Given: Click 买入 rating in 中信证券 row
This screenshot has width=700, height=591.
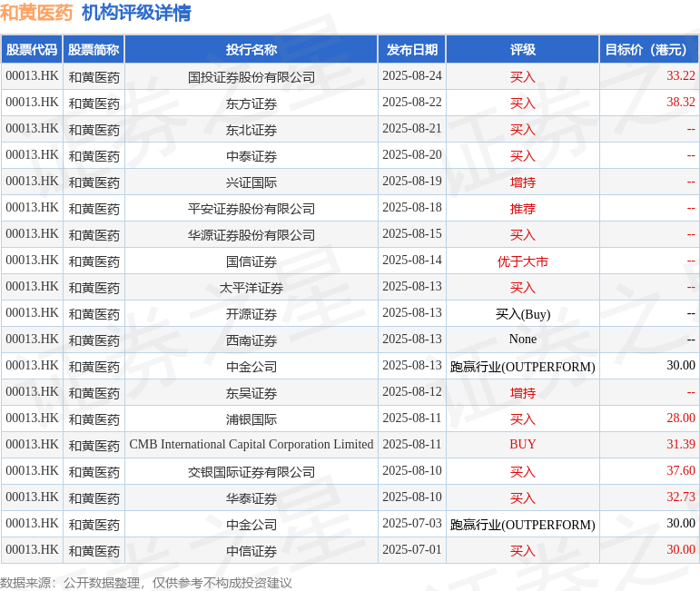Looking at the screenshot, I should point(523,551).
